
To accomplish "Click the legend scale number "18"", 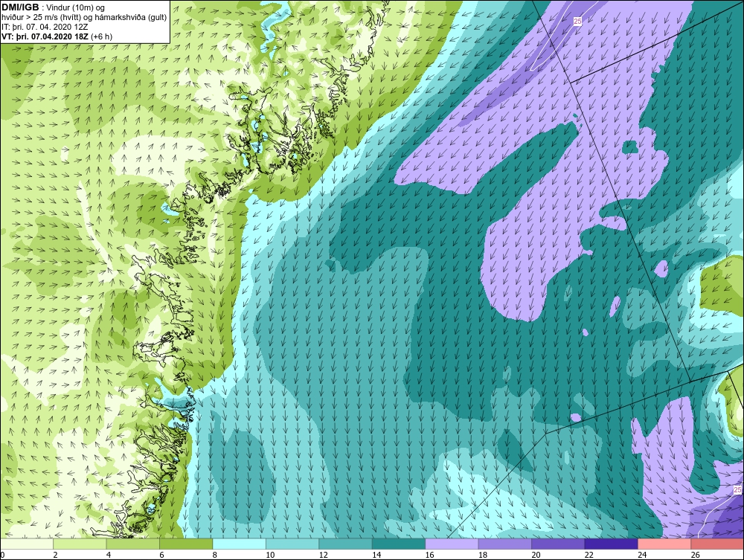I will point(482,555).
